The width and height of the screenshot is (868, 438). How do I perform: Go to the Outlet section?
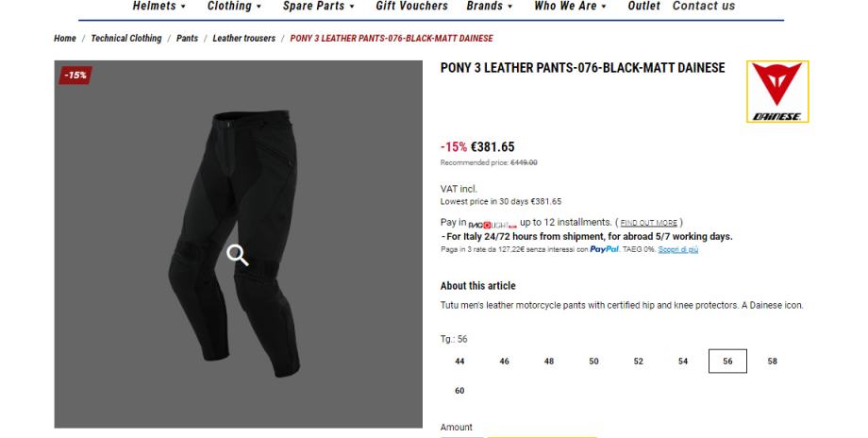tap(643, 7)
